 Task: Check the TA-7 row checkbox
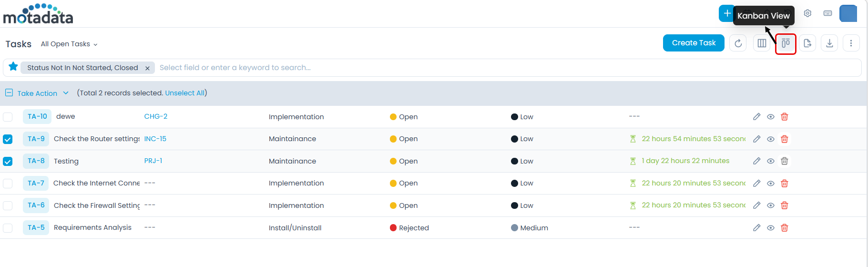tap(8, 184)
